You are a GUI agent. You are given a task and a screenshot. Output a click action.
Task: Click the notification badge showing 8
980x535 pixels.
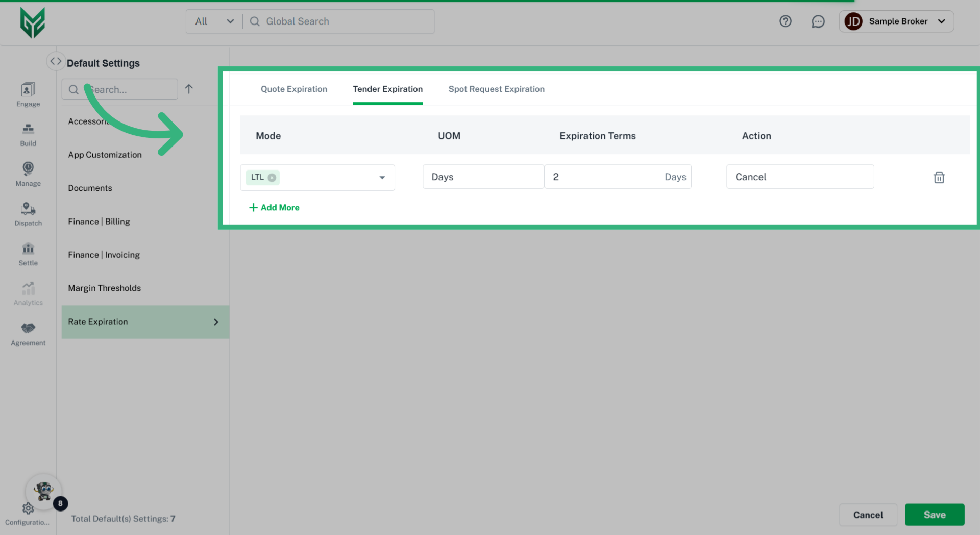tap(60, 504)
